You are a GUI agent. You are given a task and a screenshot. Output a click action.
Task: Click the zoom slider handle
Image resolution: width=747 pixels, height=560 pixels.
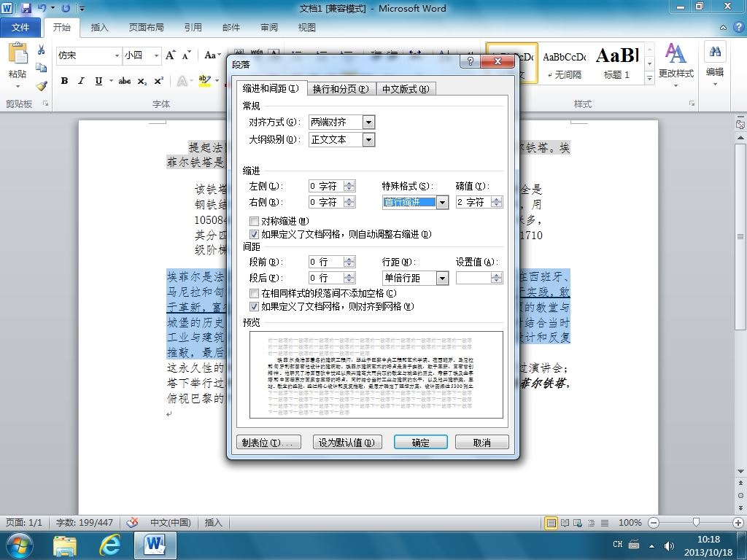(696, 523)
